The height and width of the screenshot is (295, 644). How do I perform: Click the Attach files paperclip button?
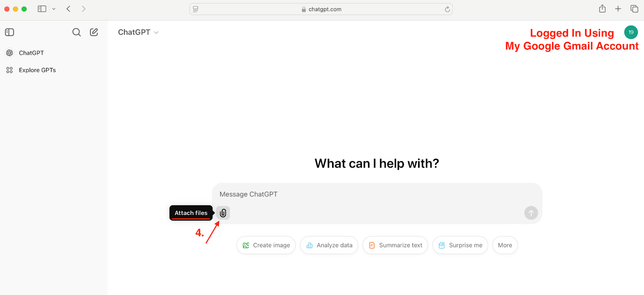(x=223, y=213)
